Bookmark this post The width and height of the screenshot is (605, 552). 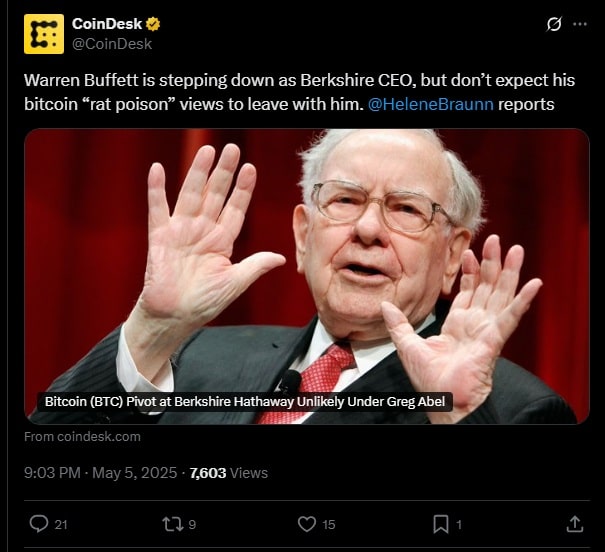point(441,524)
